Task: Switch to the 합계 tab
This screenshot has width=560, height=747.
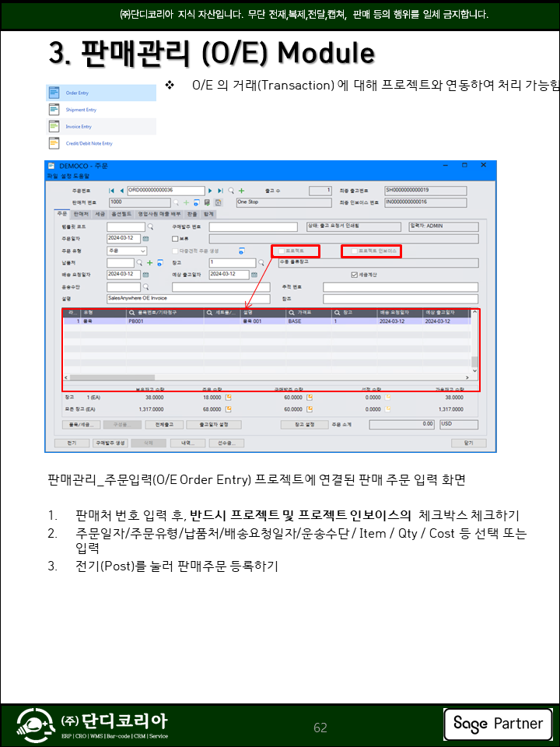Action: coord(208,215)
